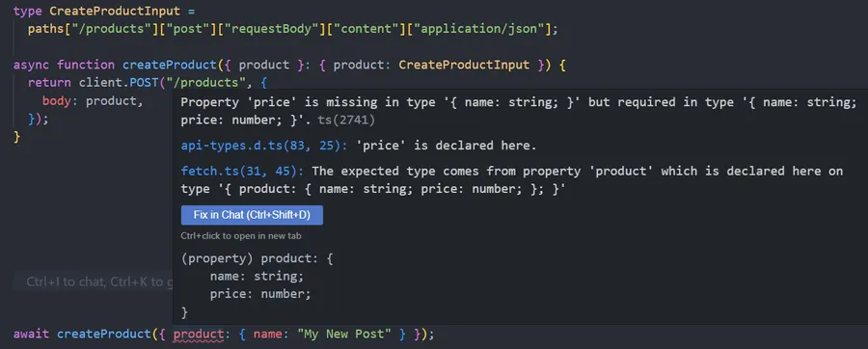Click the createProduct function name in its definition
The image size is (868, 349).
click(x=170, y=65)
